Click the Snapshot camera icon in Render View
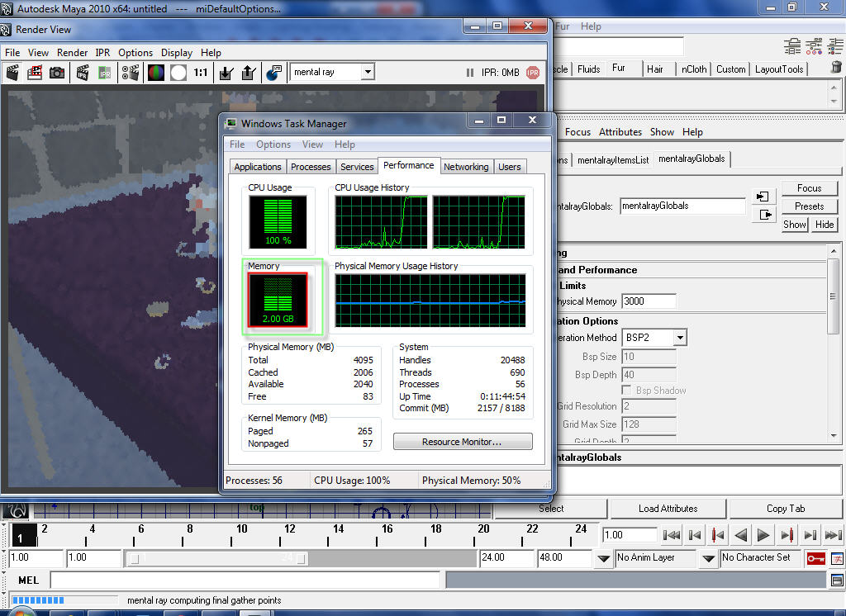This screenshot has width=846, height=616. 57,73
